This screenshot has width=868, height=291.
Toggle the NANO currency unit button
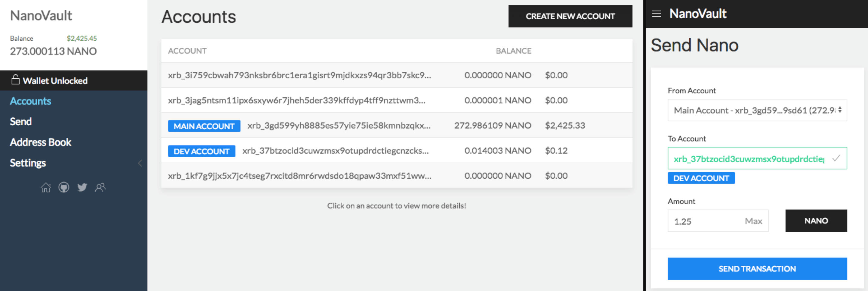pyautogui.click(x=816, y=221)
